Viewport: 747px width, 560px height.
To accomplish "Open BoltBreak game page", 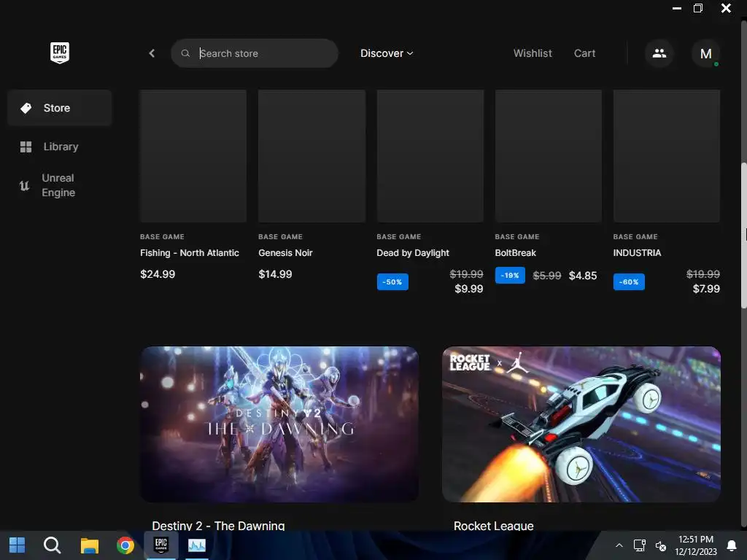I will (516, 253).
